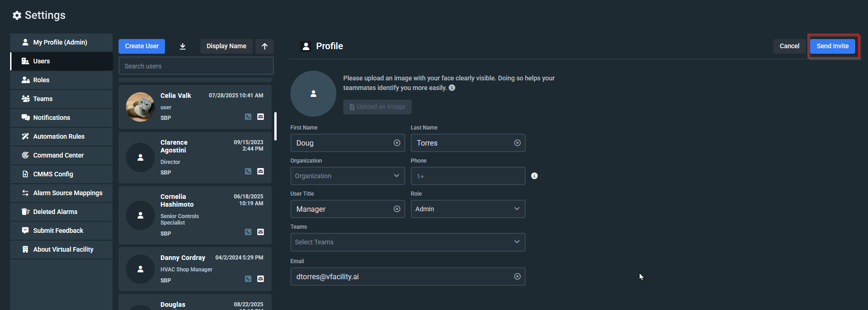Toggle sort direction arrow button
The height and width of the screenshot is (310, 868).
pyautogui.click(x=265, y=46)
